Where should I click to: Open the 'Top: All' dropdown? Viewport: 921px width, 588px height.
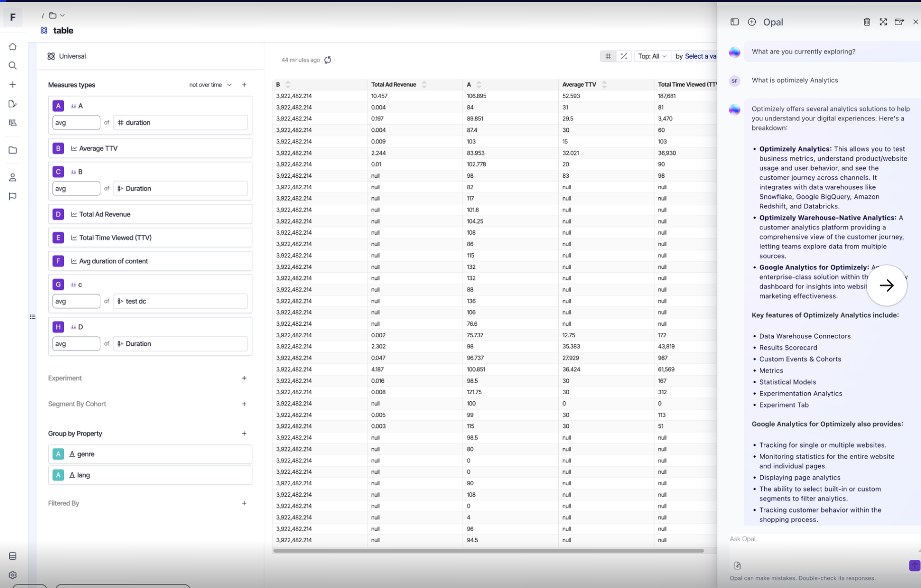(652, 56)
